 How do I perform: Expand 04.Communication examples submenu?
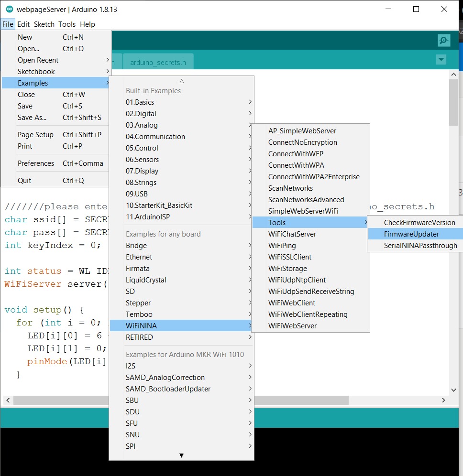(x=181, y=137)
